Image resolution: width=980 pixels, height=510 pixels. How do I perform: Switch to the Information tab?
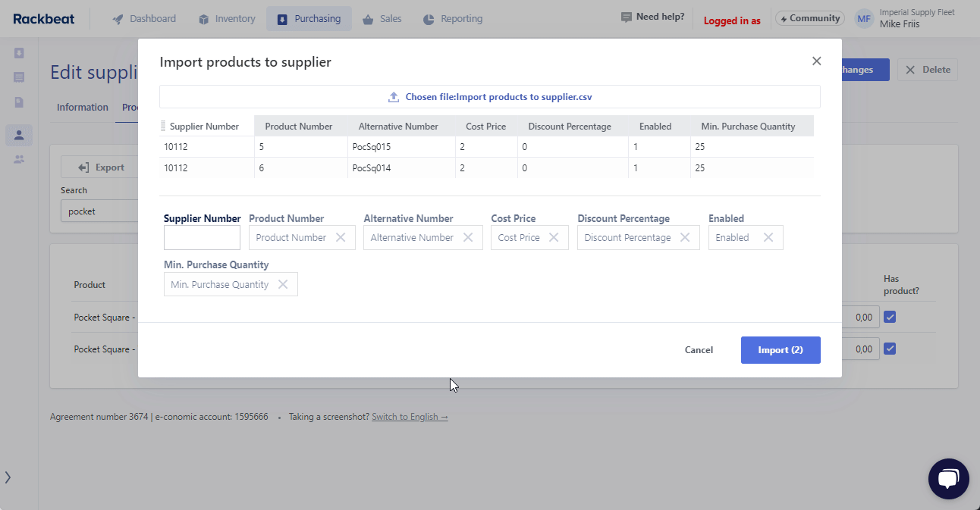pyautogui.click(x=83, y=108)
